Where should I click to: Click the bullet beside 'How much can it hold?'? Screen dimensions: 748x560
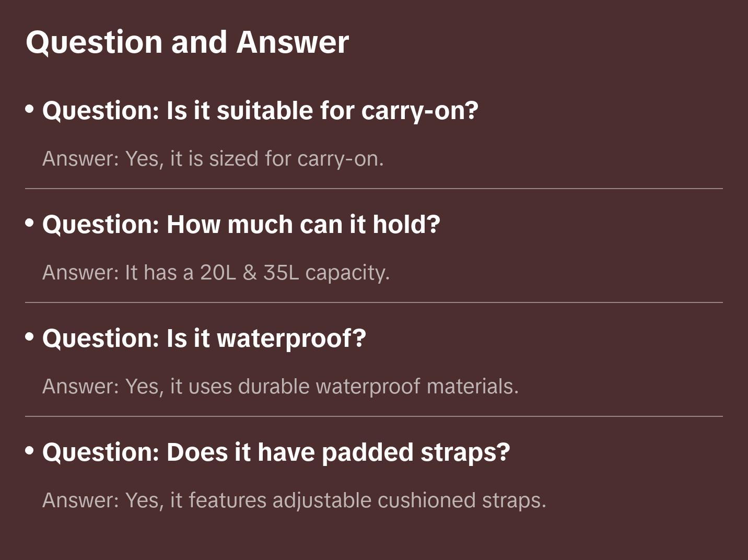pos(30,223)
